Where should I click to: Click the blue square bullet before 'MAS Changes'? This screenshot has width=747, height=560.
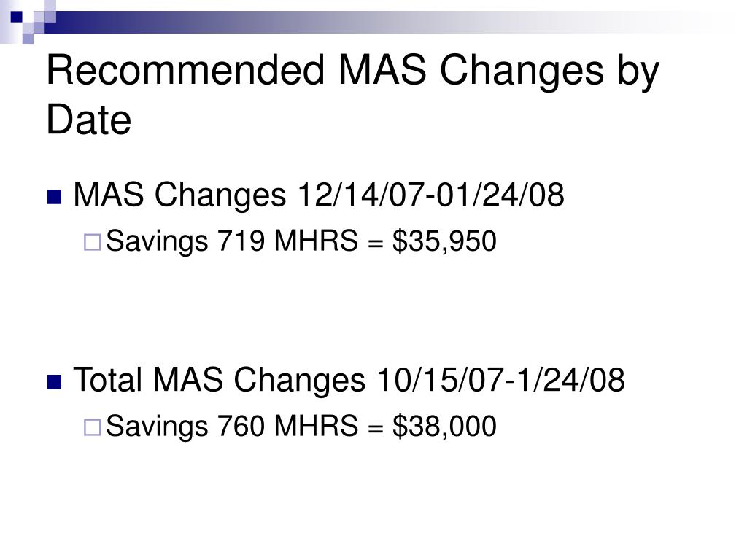[54, 197]
